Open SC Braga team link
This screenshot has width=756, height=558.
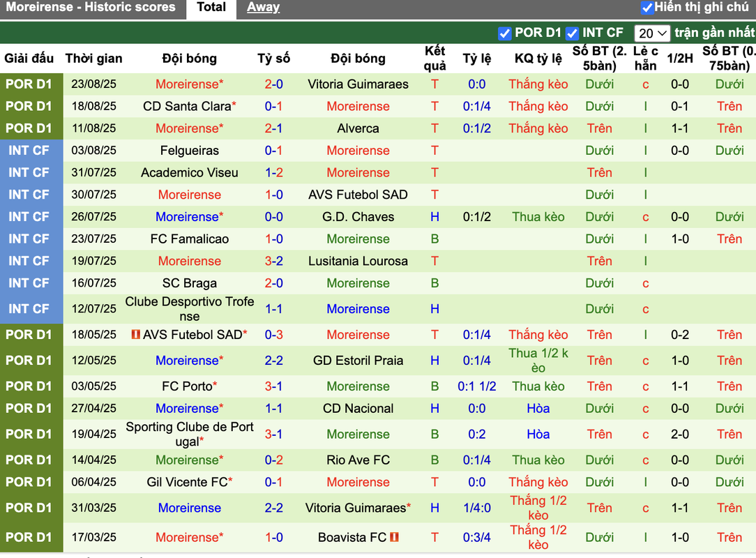190,284
